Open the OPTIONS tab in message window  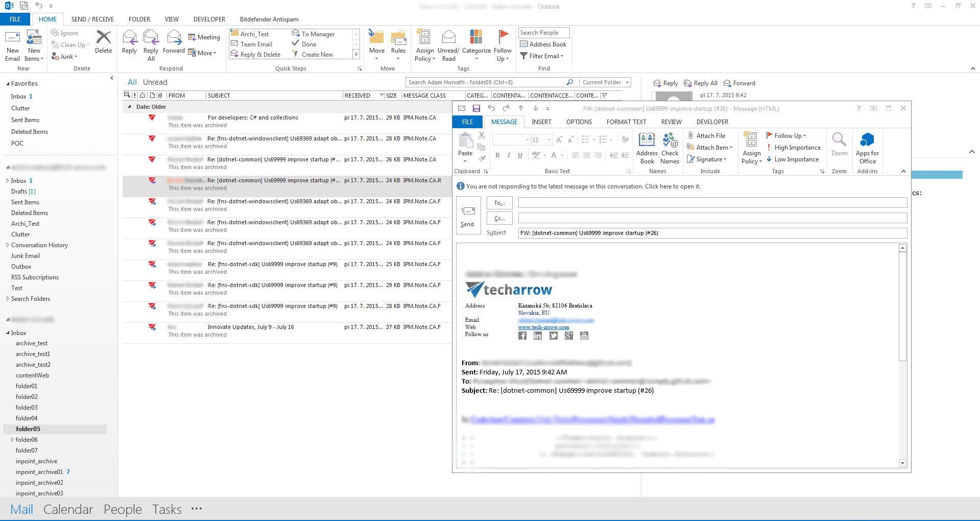[x=579, y=122]
